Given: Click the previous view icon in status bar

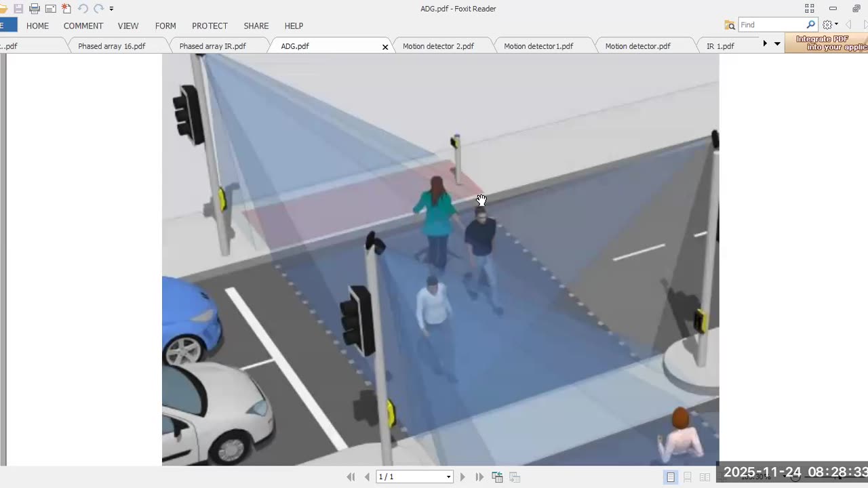Looking at the screenshot, I should point(497,477).
